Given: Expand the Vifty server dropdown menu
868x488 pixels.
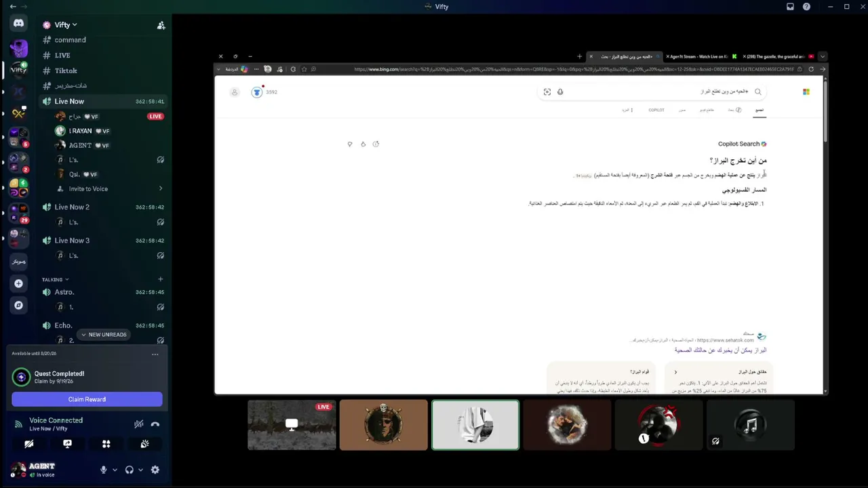Looking at the screenshot, I should point(75,25).
